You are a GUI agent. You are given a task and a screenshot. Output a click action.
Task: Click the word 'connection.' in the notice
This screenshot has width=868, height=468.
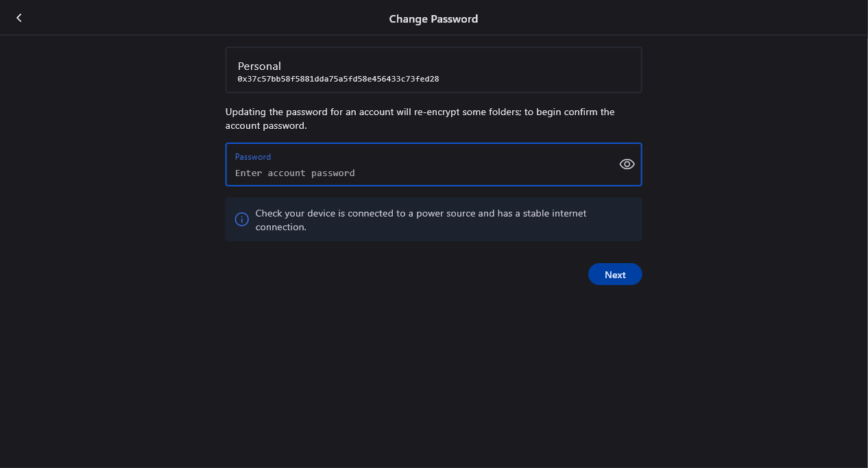click(x=281, y=227)
